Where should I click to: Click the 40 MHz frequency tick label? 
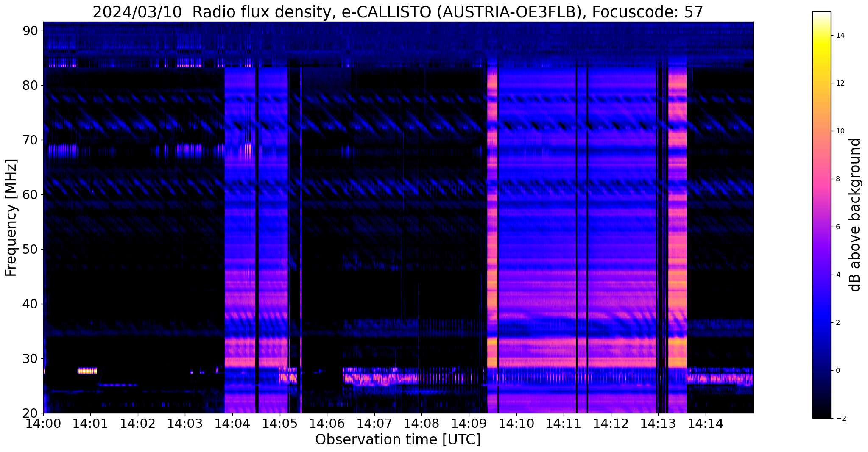31,304
